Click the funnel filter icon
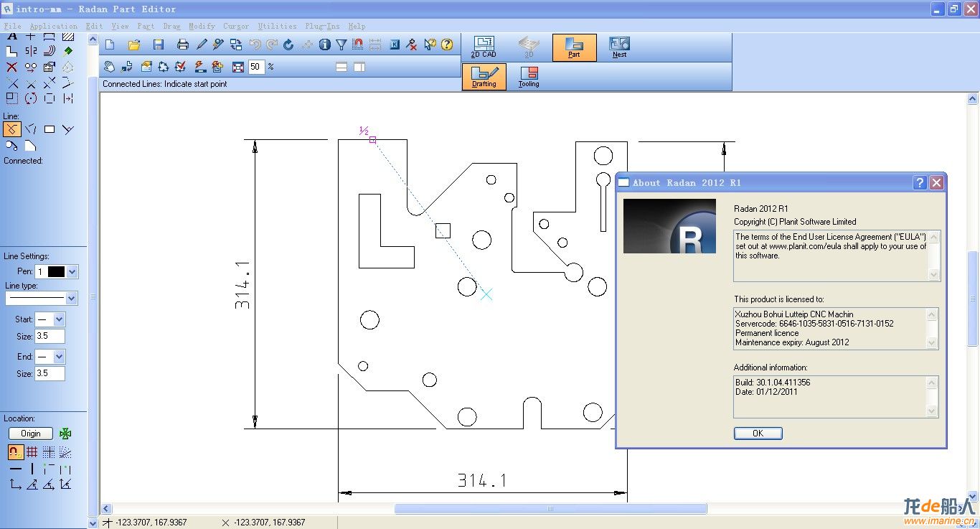 click(341, 45)
